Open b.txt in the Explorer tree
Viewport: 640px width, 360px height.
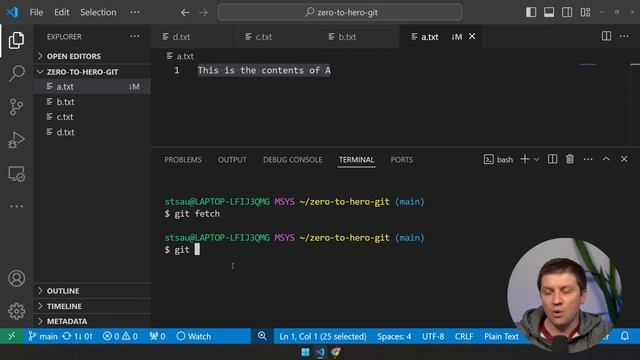click(x=92, y=102)
